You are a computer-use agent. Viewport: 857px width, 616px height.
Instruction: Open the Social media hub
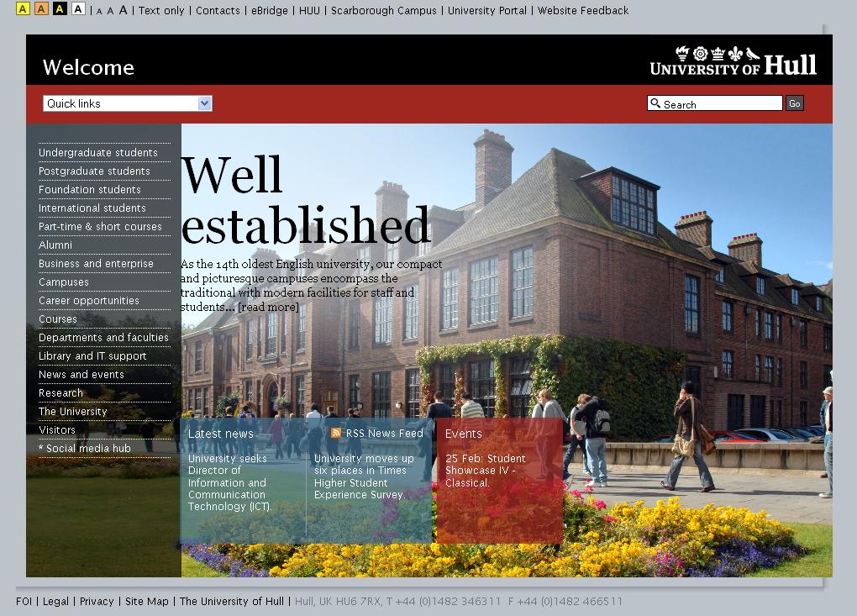click(x=84, y=448)
